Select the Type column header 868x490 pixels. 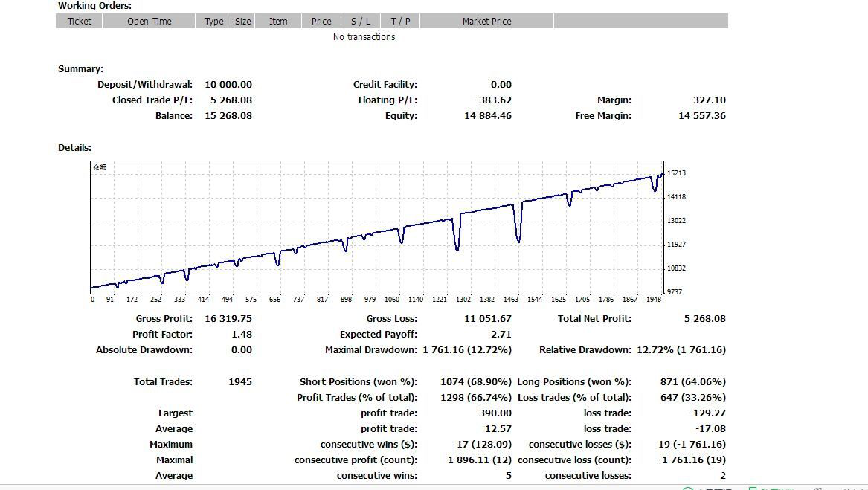point(214,21)
